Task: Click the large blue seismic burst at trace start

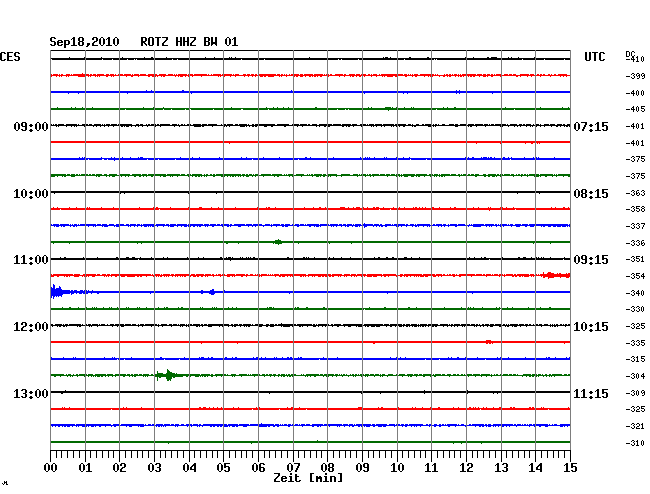Action: (x=57, y=292)
